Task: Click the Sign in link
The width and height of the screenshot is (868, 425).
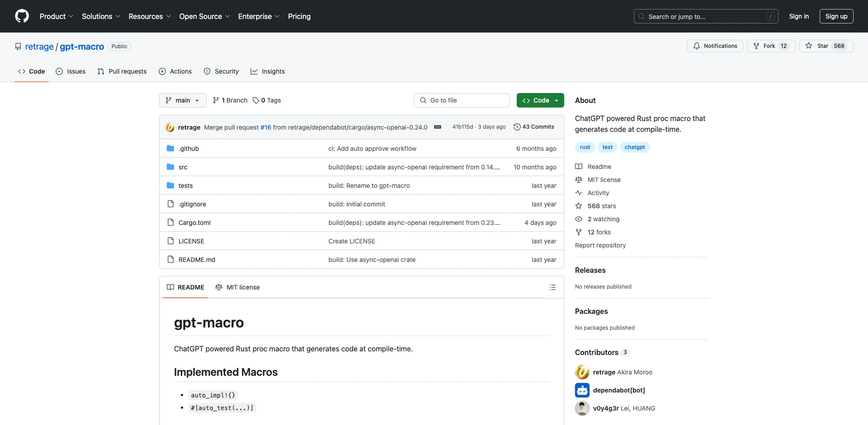Action: (799, 16)
